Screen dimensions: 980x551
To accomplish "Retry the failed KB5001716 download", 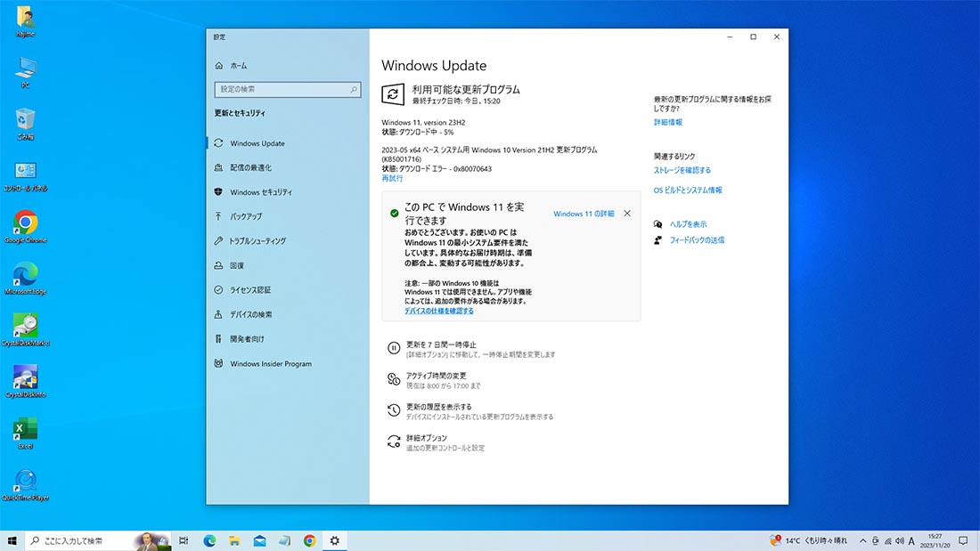I will [x=392, y=178].
